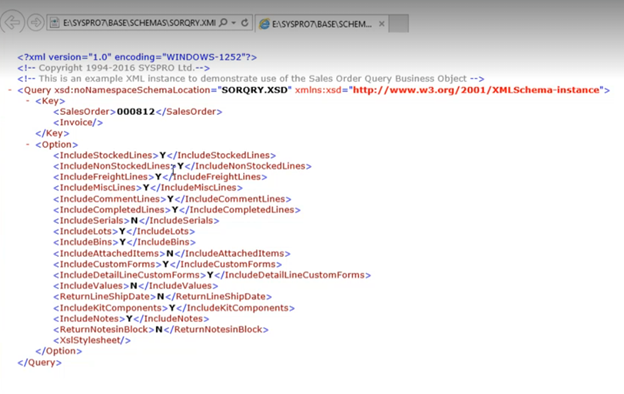Click the empty XslStylesheet element
Viewport: 624px width, 394px height.
point(92,340)
